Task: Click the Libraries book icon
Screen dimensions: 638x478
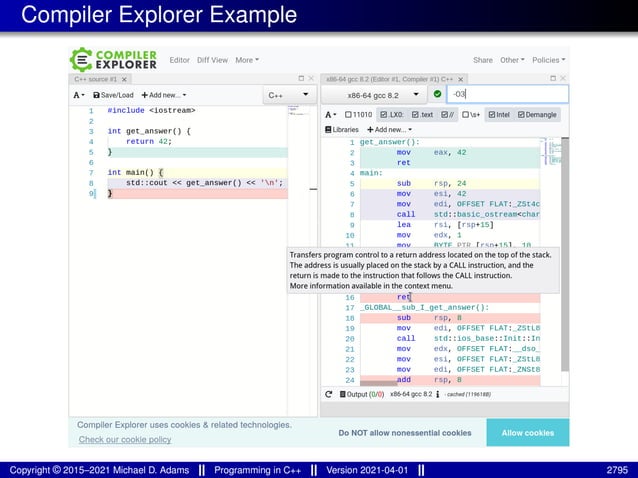Action: [328, 130]
